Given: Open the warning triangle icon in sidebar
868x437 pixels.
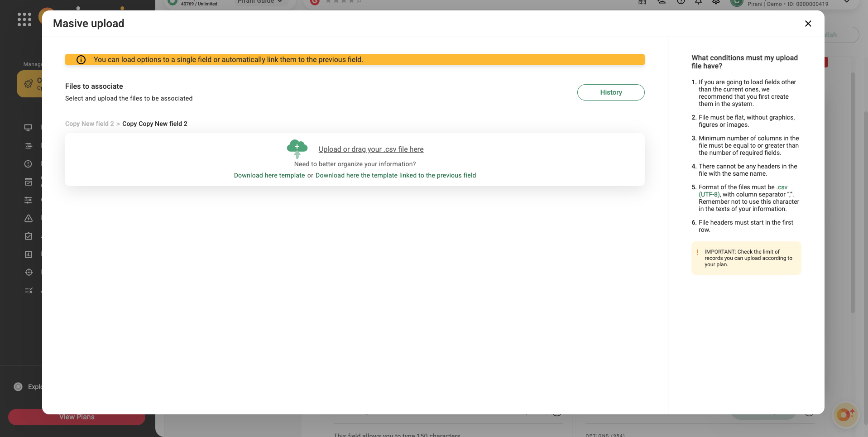Looking at the screenshot, I should tap(28, 218).
